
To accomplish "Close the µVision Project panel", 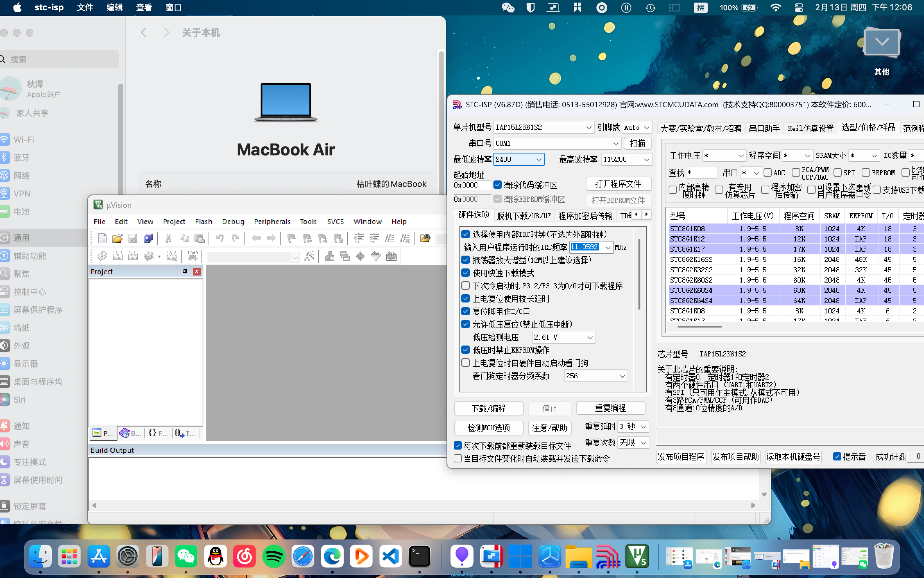I will pos(197,271).
